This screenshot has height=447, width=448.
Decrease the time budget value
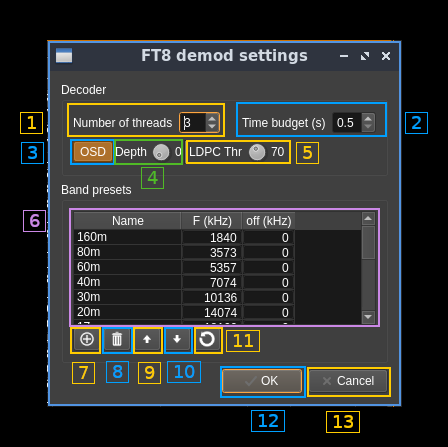click(368, 127)
